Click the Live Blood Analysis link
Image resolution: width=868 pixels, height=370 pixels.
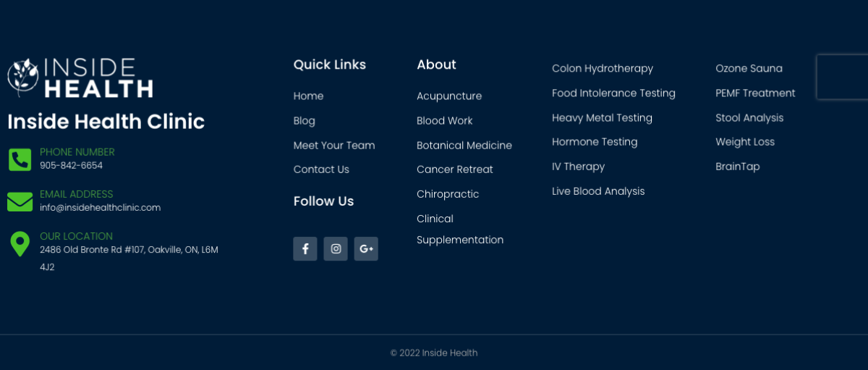click(x=598, y=191)
